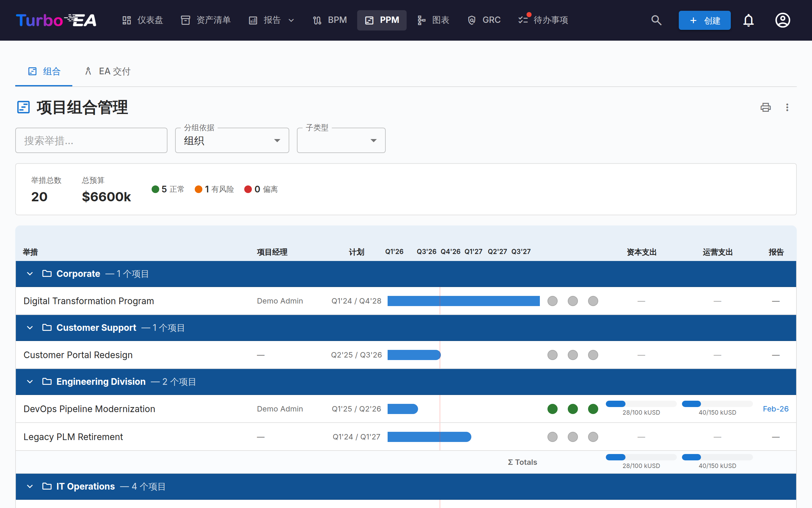
Task: Focus the 搜索举措 search field
Action: pos(91,140)
